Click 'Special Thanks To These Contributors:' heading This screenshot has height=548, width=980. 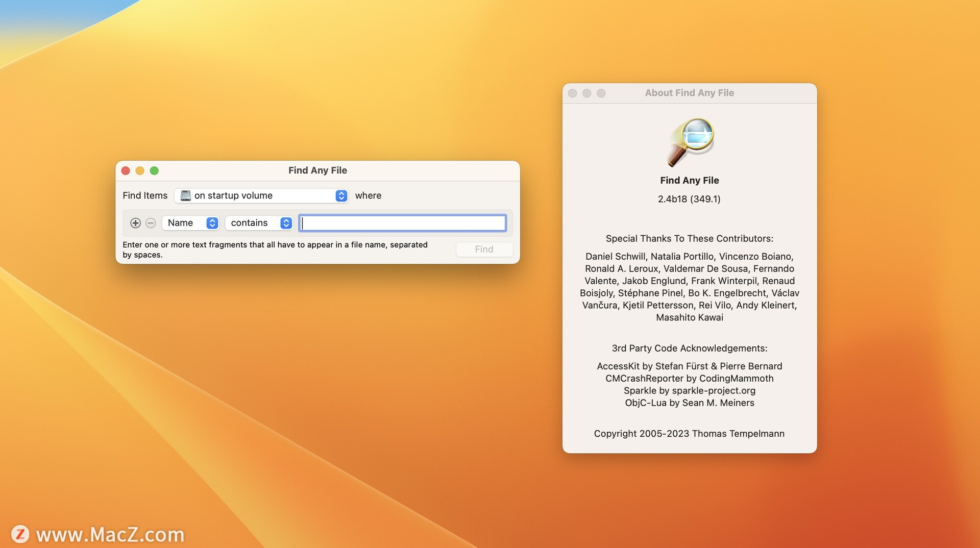click(x=690, y=238)
